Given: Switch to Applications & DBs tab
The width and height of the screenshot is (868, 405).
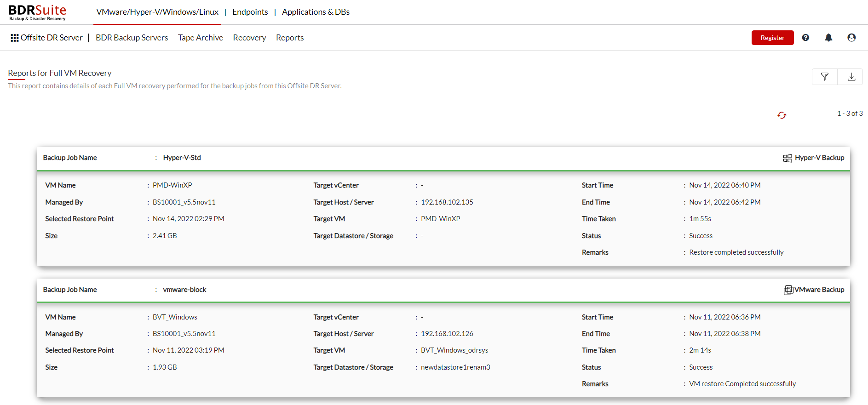Looking at the screenshot, I should click(316, 12).
